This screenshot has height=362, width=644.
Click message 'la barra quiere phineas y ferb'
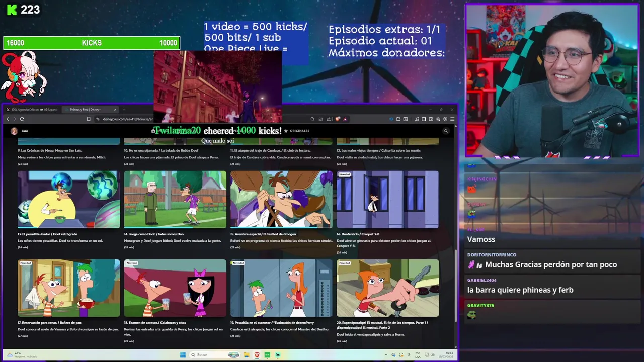(520, 290)
